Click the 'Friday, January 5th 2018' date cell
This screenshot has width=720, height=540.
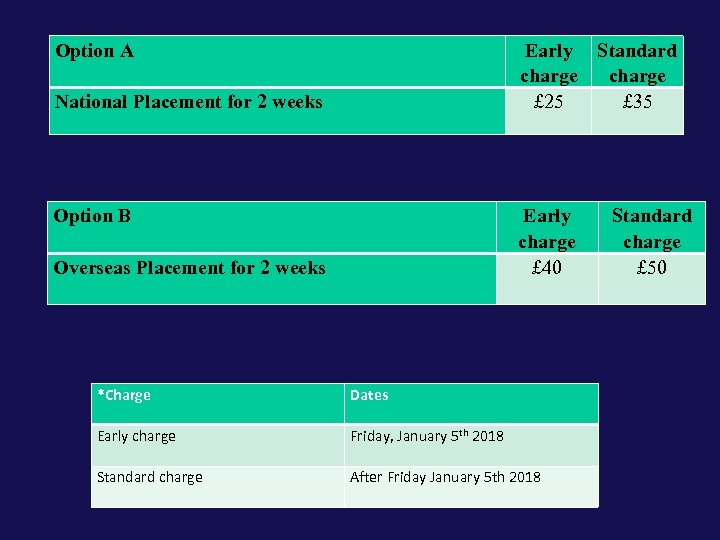(427, 437)
